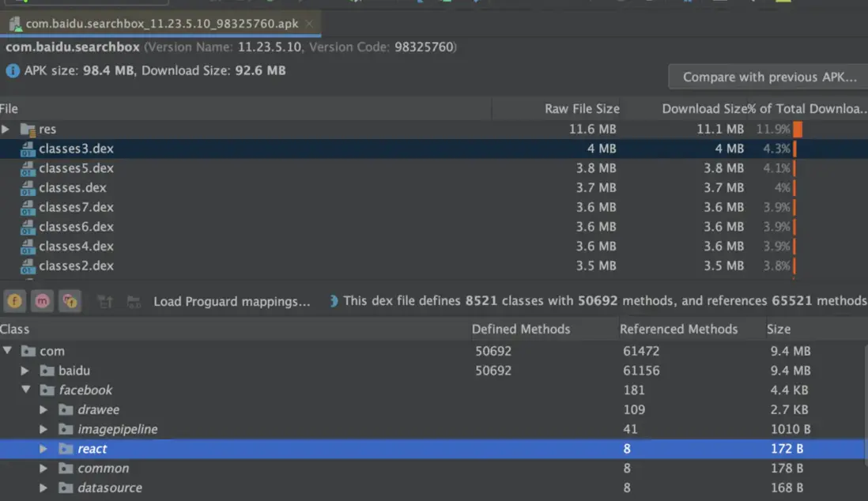Viewport: 868px width, 501px height.
Task: Click the classes4.dex file icon
Action: click(x=28, y=247)
